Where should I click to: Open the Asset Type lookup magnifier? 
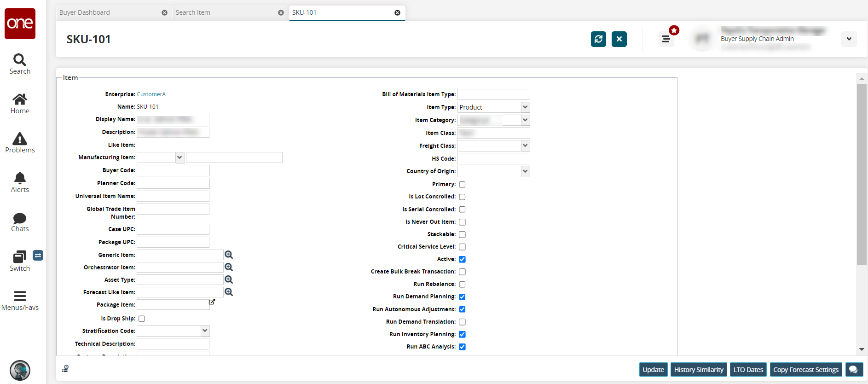pyautogui.click(x=229, y=279)
